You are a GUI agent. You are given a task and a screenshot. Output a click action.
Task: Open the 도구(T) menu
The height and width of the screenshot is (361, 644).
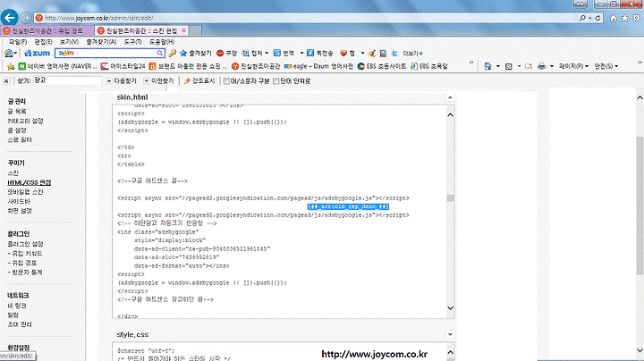(x=132, y=42)
